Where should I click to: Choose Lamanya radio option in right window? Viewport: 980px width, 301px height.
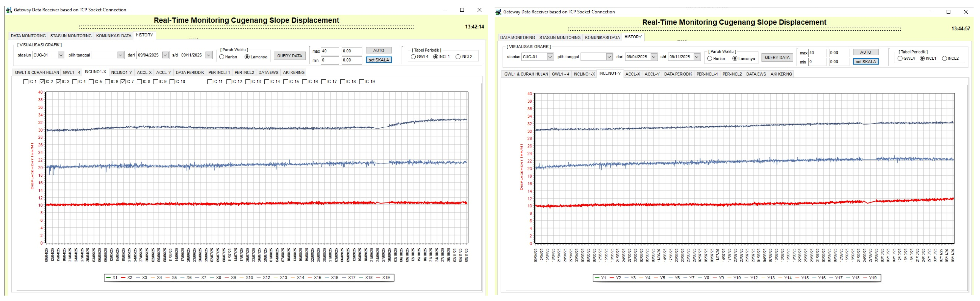click(x=735, y=59)
